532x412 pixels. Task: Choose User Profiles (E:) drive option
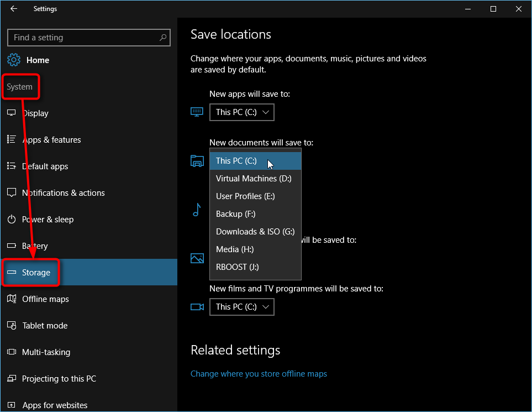255,196
